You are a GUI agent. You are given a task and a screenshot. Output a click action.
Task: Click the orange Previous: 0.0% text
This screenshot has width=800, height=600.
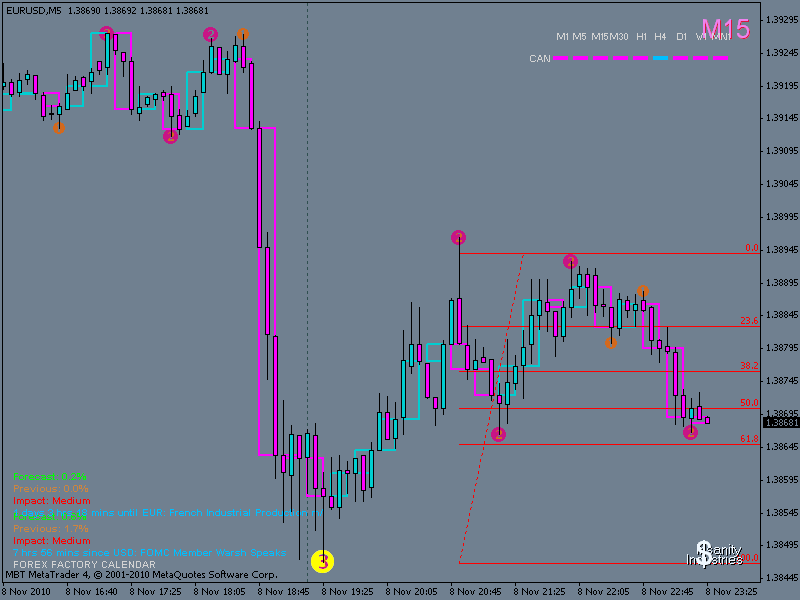click(x=51, y=489)
